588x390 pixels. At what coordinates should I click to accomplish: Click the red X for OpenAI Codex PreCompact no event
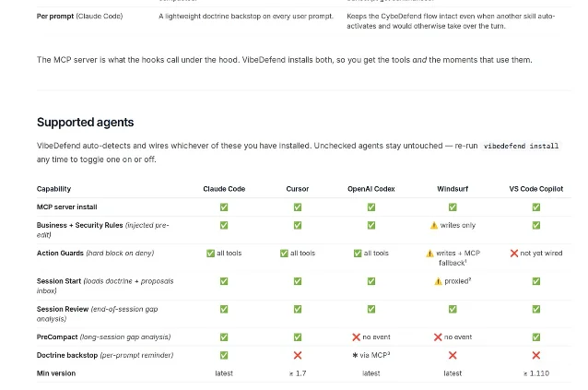[357, 337]
